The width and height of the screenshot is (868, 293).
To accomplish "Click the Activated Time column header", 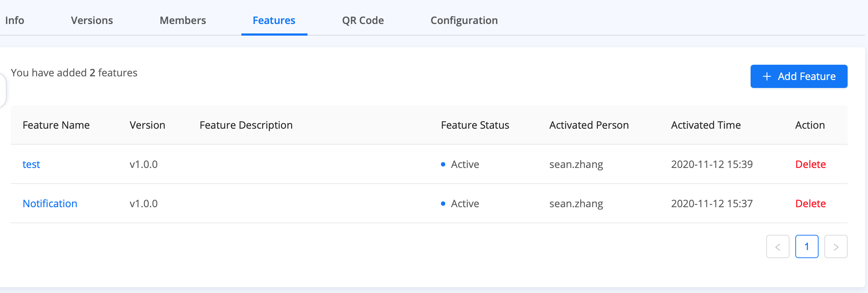I will coord(706,125).
